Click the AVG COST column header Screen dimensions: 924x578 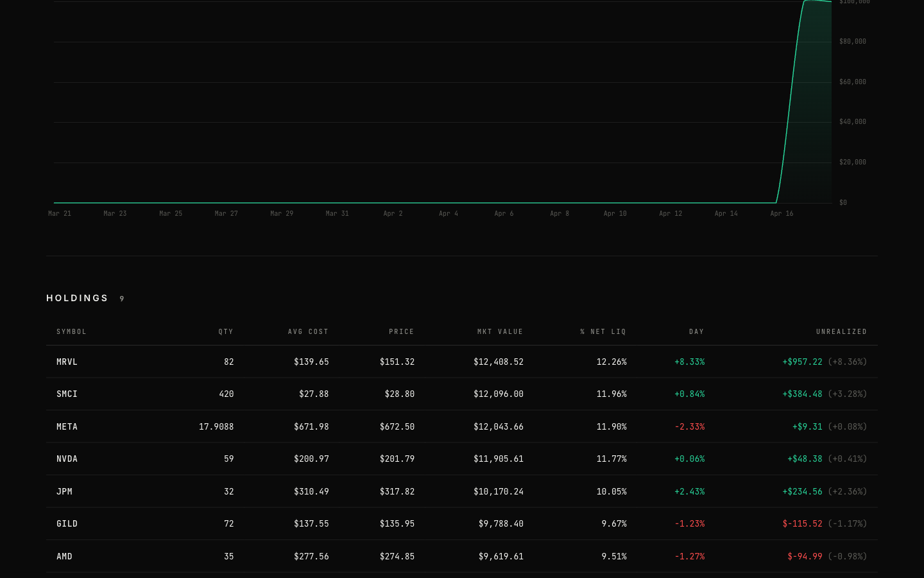pyautogui.click(x=308, y=332)
